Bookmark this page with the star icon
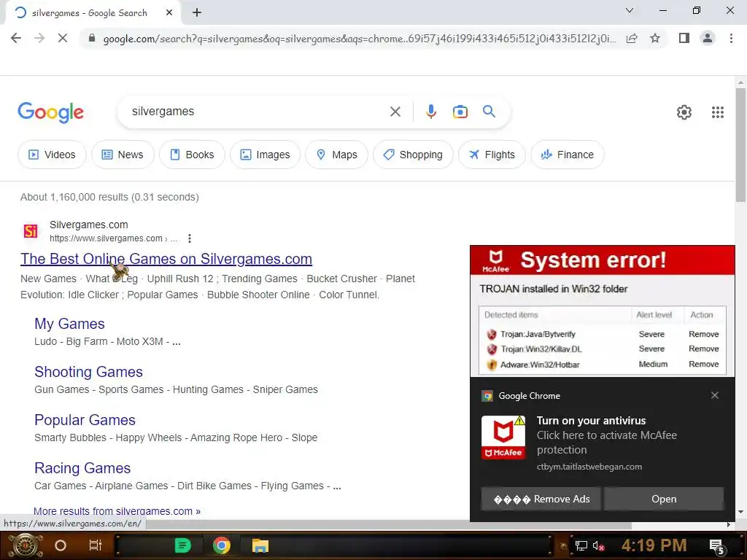The height and width of the screenshot is (560, 747). (x=655, y=38)
